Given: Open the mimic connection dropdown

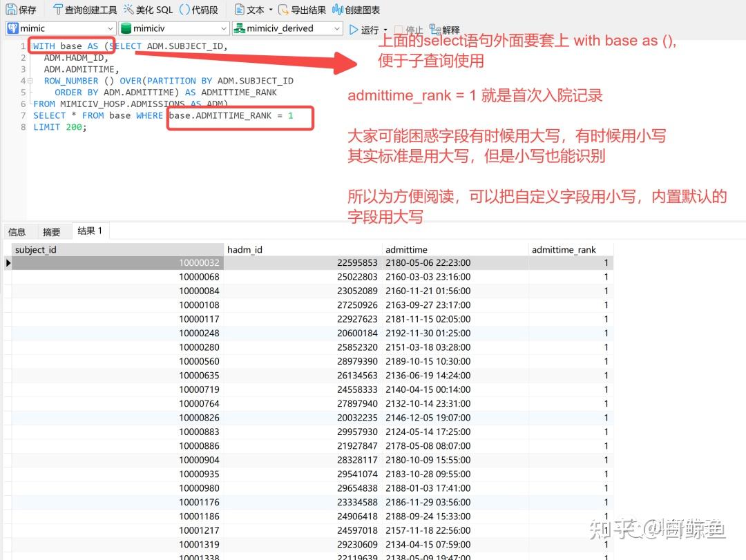Looking at the screenshot, I should pyautogui.click(x=111, y=29).
